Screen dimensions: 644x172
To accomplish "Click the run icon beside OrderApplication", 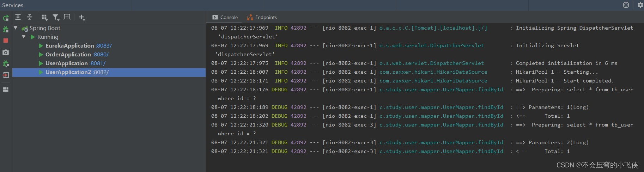I will click(41, 55).
